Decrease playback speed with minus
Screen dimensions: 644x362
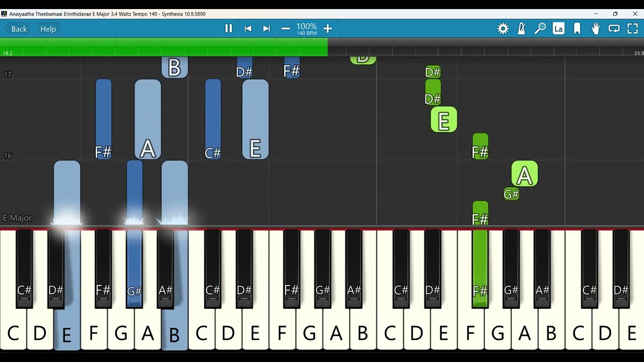(285, 29)
